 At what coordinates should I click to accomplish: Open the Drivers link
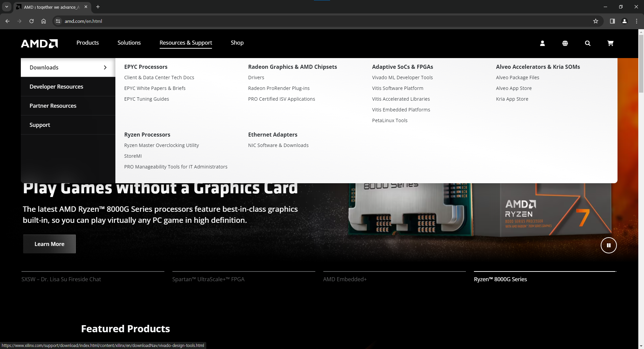point(256,78)
